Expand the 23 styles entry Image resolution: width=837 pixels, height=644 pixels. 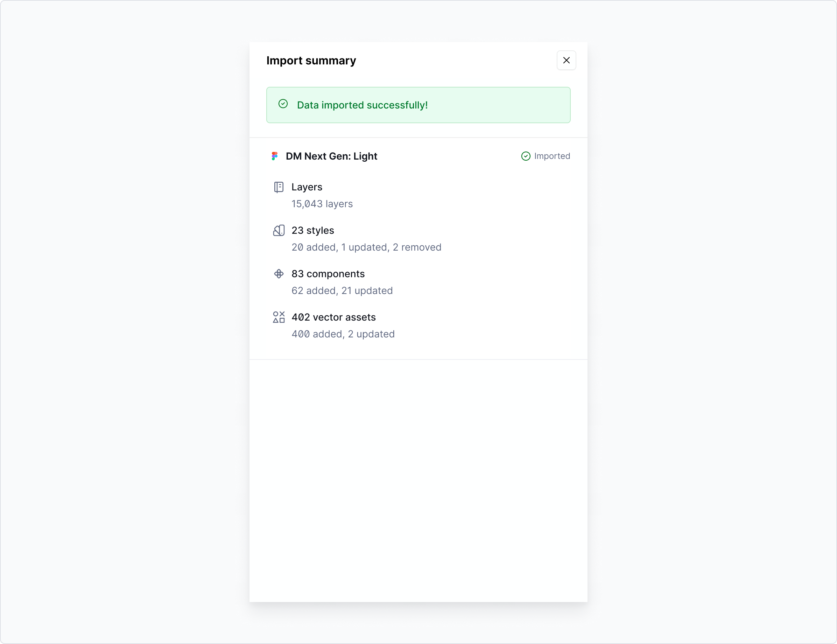pos(313,230)
